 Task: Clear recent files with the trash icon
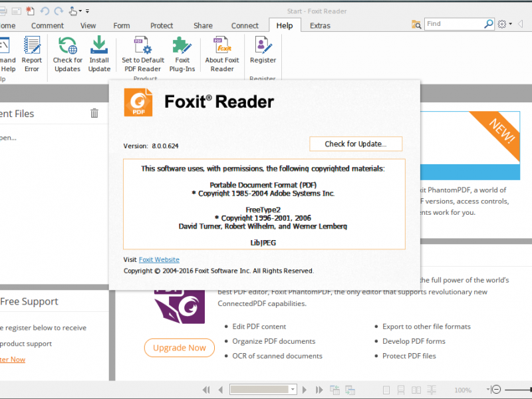click(x=94, y=113)
